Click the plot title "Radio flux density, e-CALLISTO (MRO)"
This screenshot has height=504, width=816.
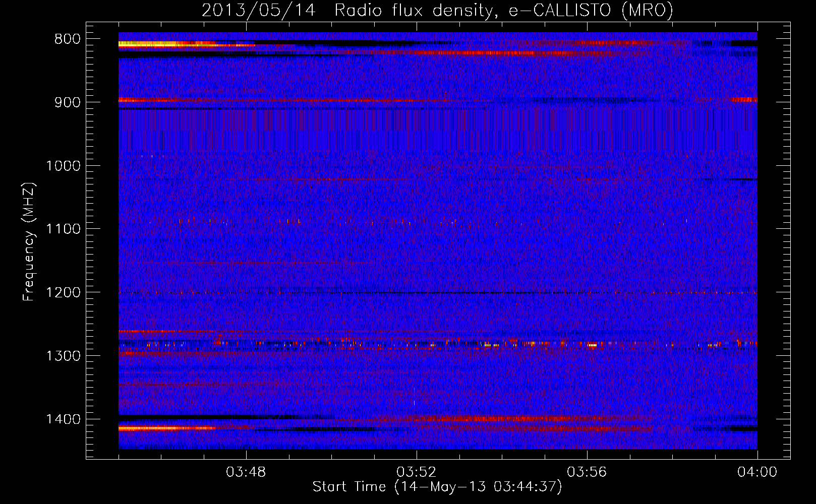pyautogui.click(x=503, y=11)
